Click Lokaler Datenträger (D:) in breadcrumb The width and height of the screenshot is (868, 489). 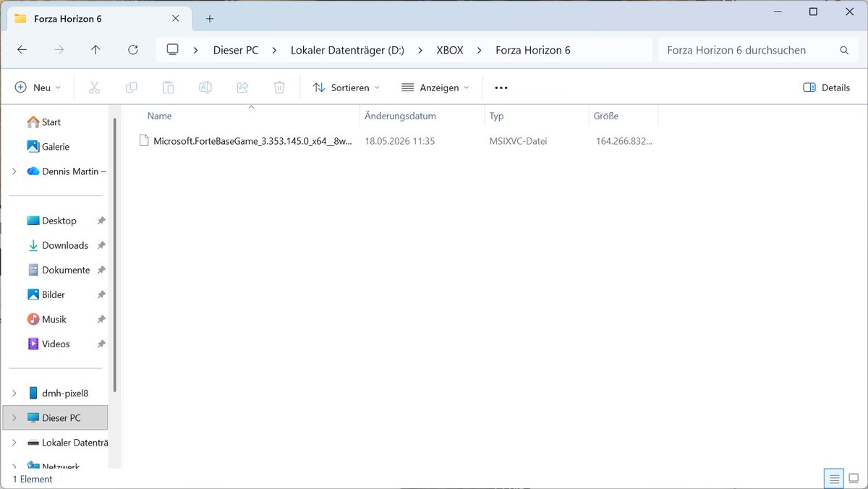click(x=347, y=50)
